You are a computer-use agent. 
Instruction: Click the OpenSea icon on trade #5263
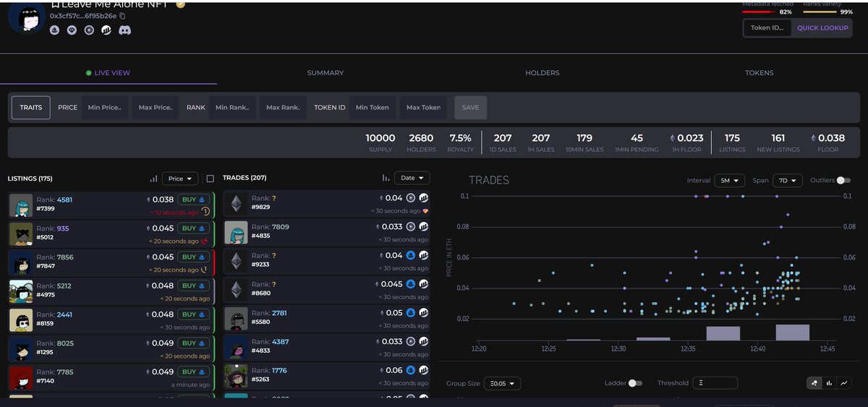[411, 370]
